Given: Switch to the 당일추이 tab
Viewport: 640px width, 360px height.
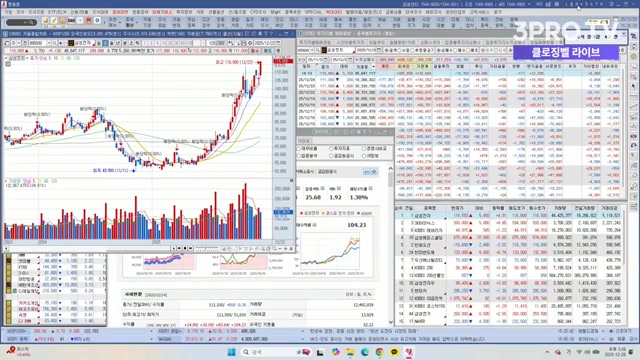Looking at the screenshot, I should (376, 42).
